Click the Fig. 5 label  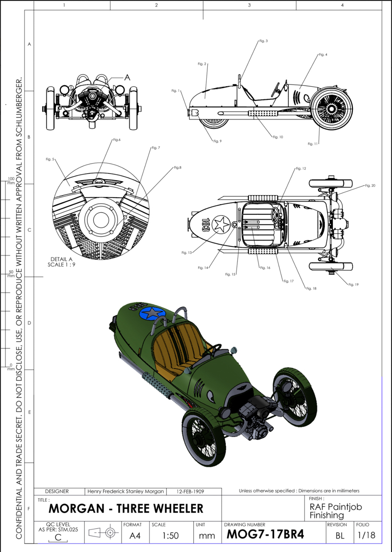click(x=50, y=159)
